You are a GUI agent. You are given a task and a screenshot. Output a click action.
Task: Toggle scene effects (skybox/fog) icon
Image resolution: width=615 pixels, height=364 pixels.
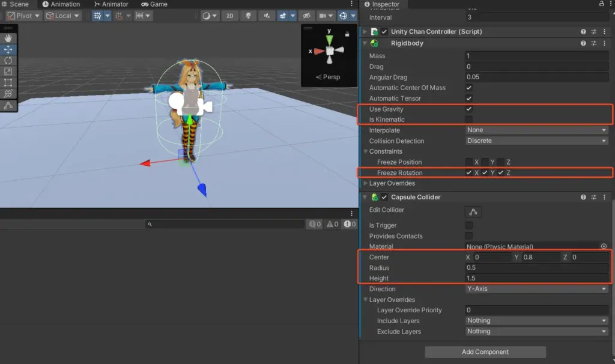pos(283,16)
